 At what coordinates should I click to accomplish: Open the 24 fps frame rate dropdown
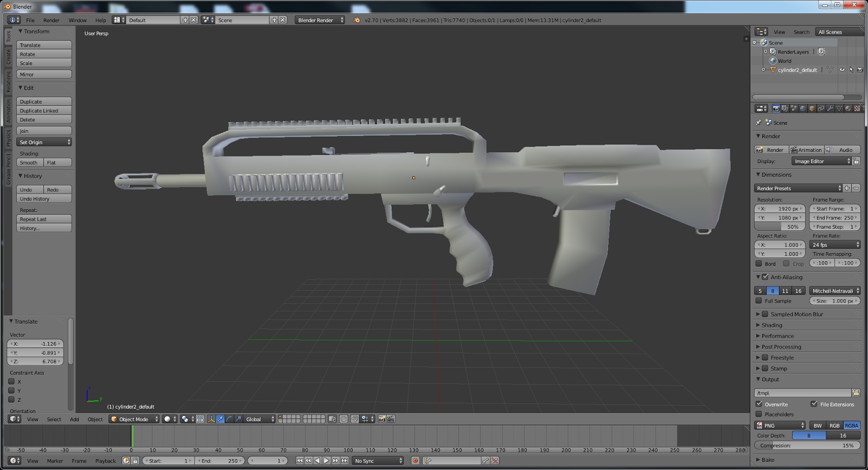pyautogui.click(x=835, y=244)
